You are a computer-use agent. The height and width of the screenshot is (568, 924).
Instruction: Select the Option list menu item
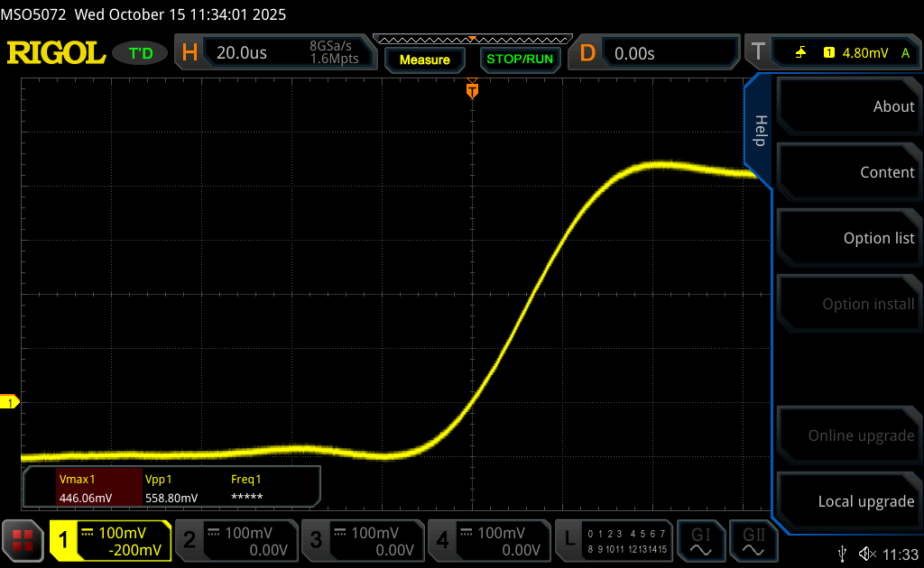coord(848,238)
